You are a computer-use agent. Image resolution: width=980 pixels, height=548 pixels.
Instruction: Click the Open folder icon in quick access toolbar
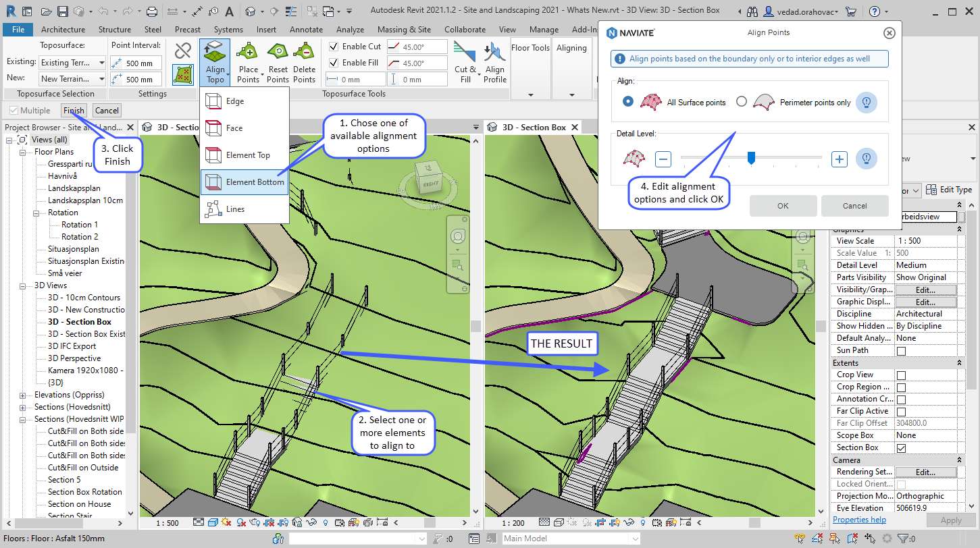[46, 11]
